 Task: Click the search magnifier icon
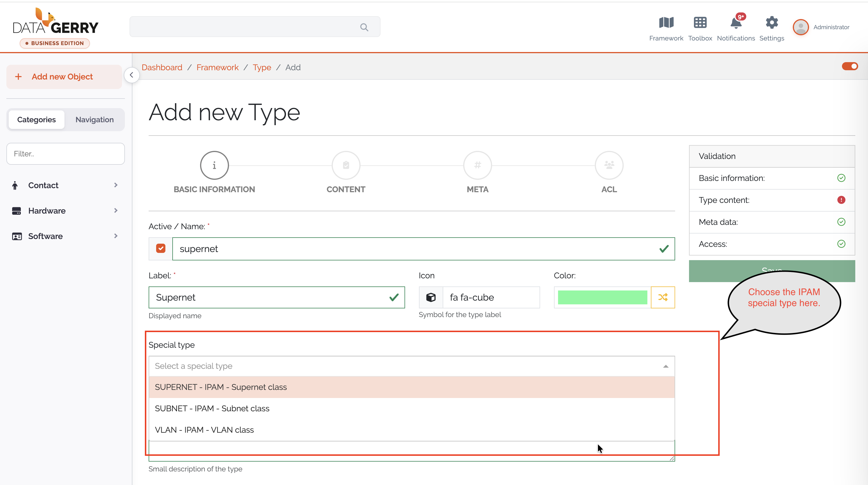point(364,27)
